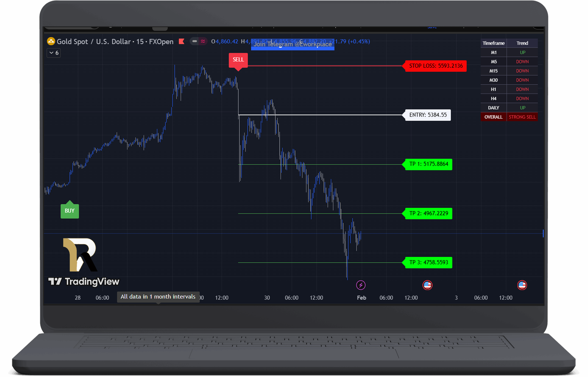
Task: Click the ENTRY 5384.55 price label
Action: [428, 115]
